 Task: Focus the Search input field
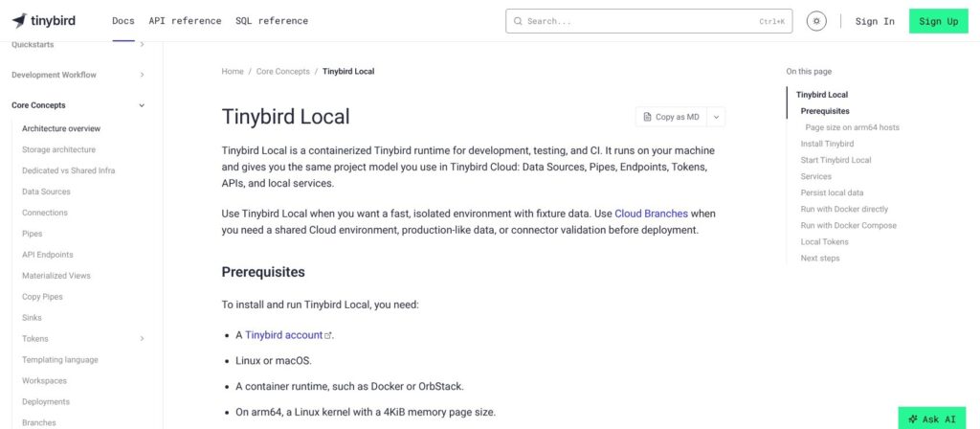click(x=649, y=21)
